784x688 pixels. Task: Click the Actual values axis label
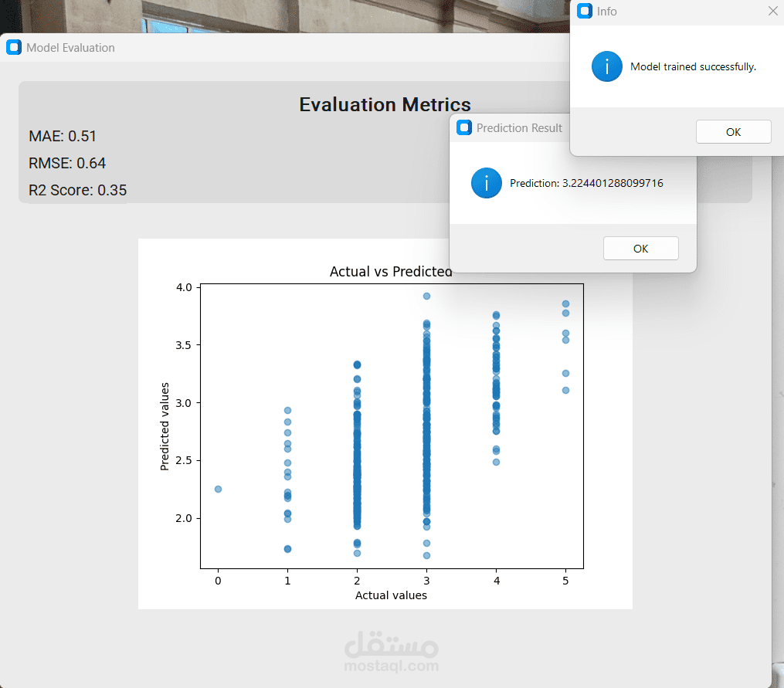tap(391, 595)
